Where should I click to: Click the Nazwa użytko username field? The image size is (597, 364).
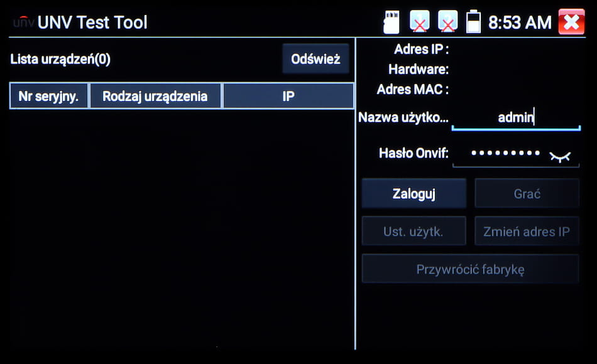(x=515, y=117)
